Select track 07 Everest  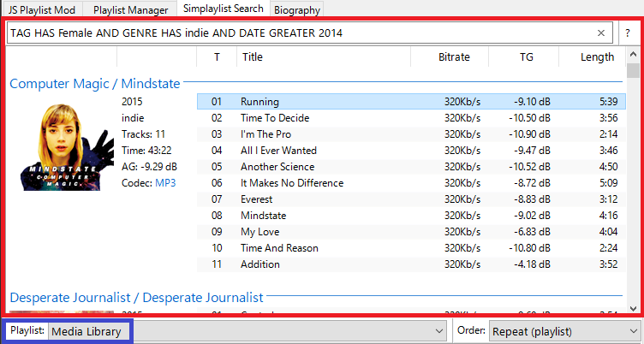click(412, 199)
